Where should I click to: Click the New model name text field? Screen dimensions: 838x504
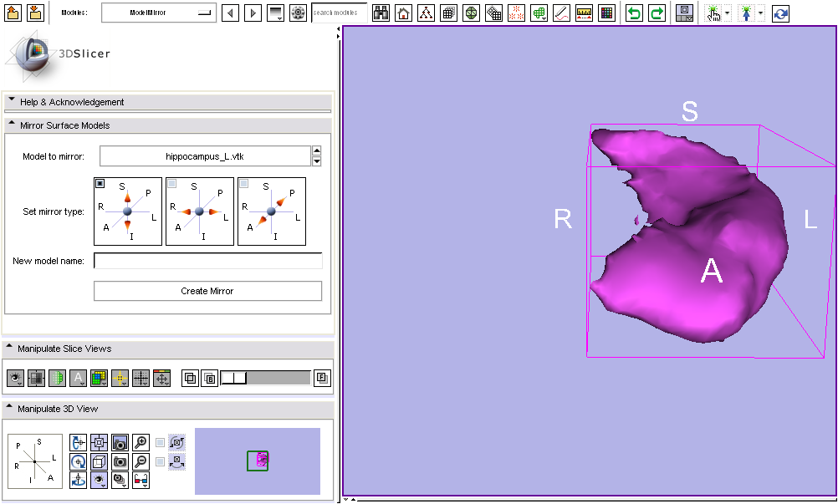click(207, 261)
